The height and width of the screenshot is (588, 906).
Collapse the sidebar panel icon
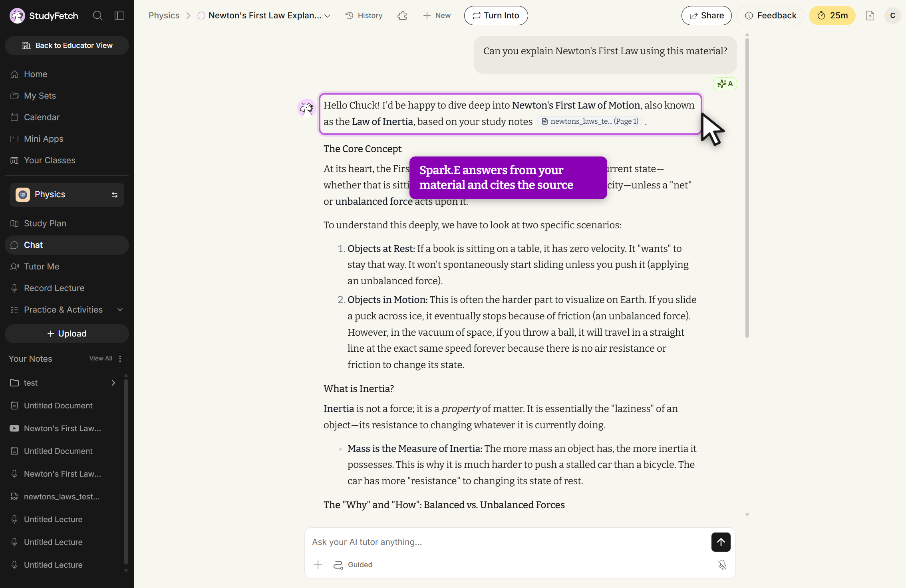[x=119, y=16]
